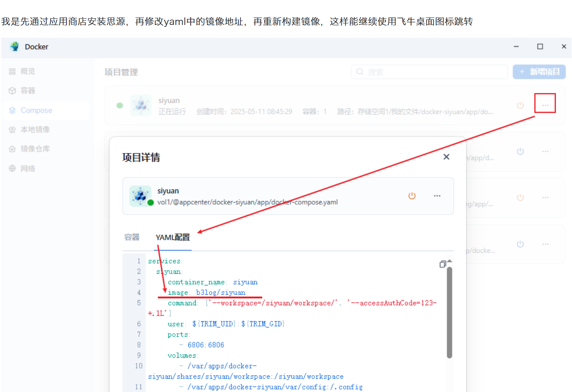Click the '路径：存储空间1/我的文件/docker-siyuan/app/do...' text
572x392 pixels.
[x=415, y=112]
